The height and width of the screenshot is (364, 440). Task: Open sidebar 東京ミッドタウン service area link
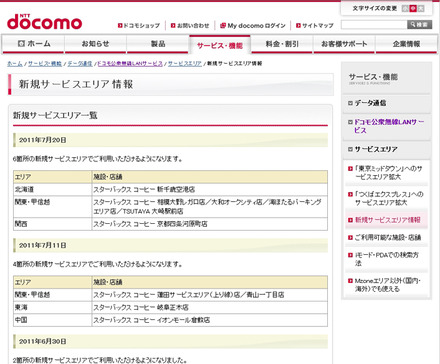(388, 173)
